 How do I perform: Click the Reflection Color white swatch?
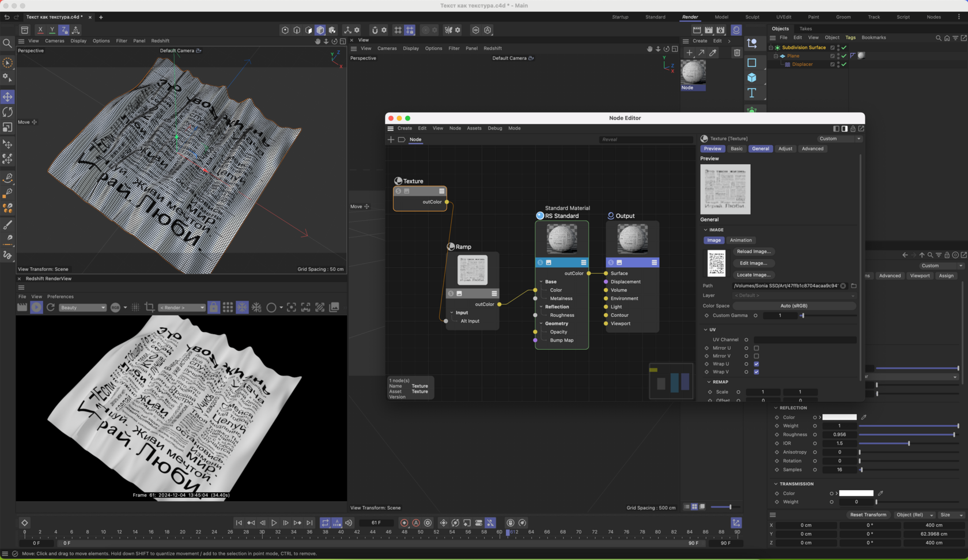[839, 417]
